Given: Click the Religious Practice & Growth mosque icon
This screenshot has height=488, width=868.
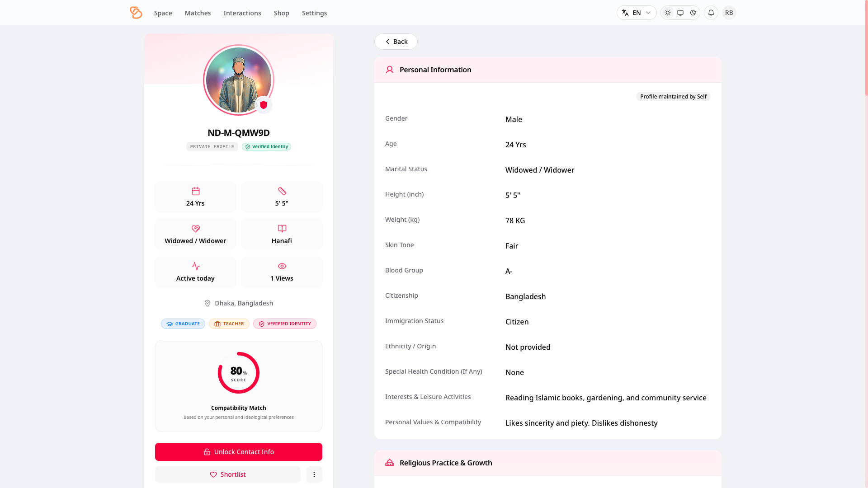Looking at the screenshot, I should pos(389,463).
